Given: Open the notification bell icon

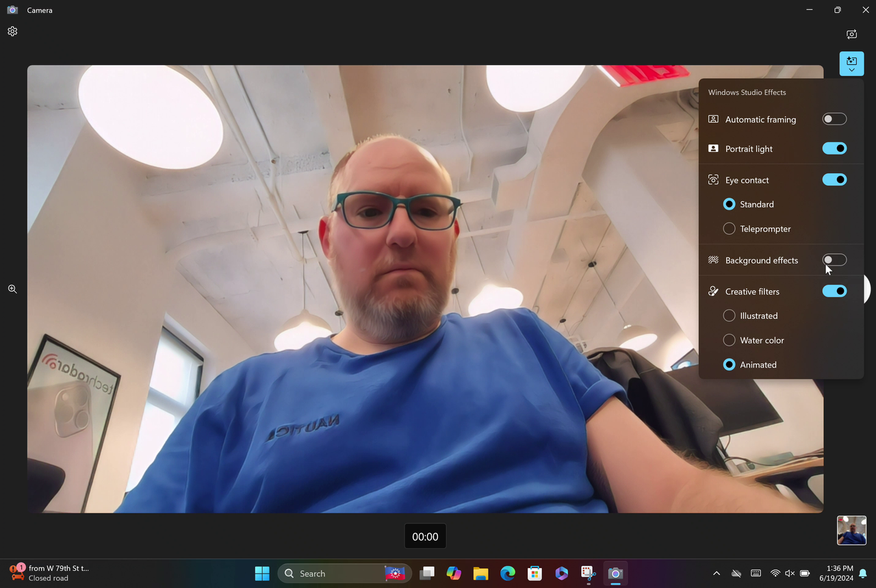Looking at the screenshot, I should [x=864, y=573].
